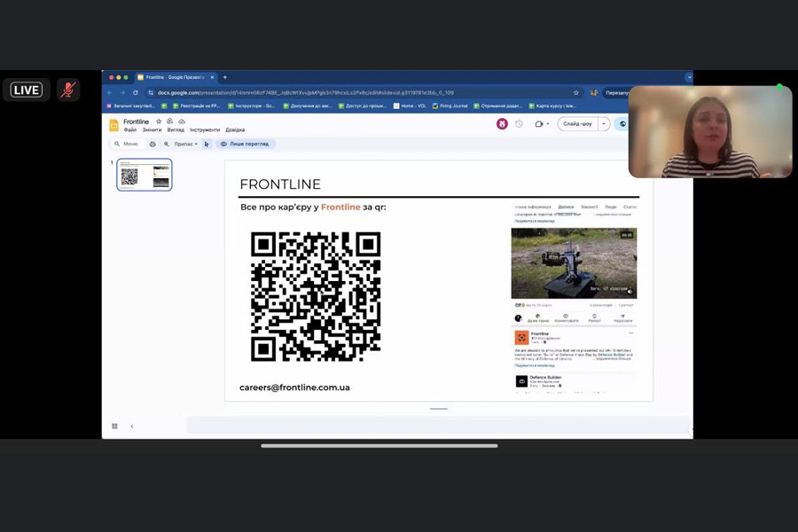This screenshot has width=798, height=532.
Task: Select the cursor pointer tool
Action: [x=207, y=144]
